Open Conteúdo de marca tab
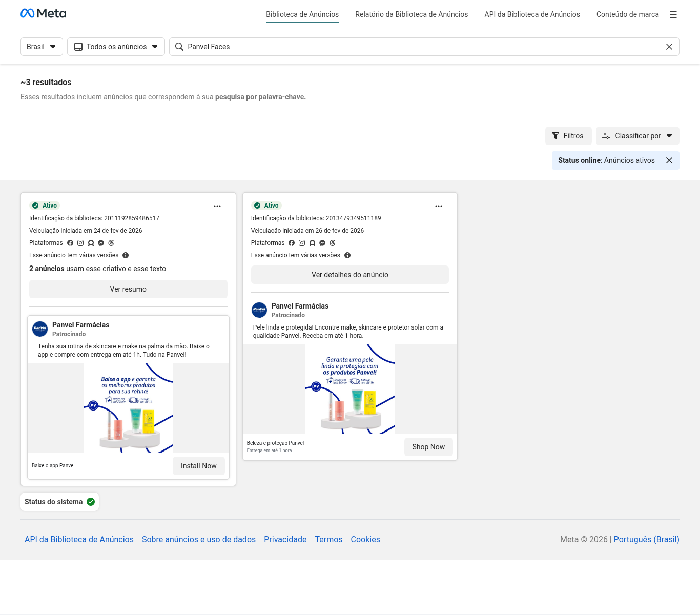This screenshot has width=700, height=615. click(x=628, y=14)
